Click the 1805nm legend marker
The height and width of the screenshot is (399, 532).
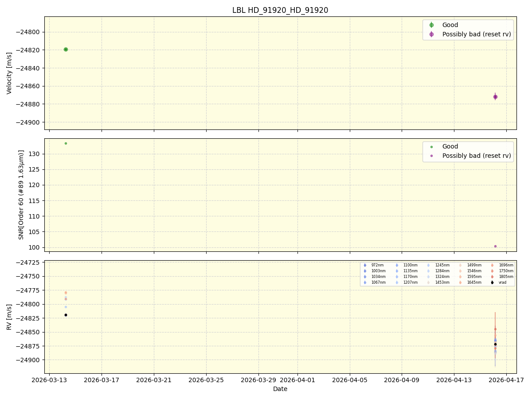tap(492, 277)
